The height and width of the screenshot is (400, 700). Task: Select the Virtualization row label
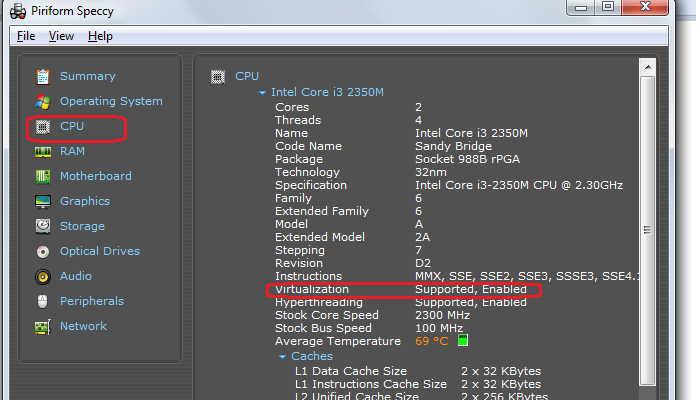312,289
